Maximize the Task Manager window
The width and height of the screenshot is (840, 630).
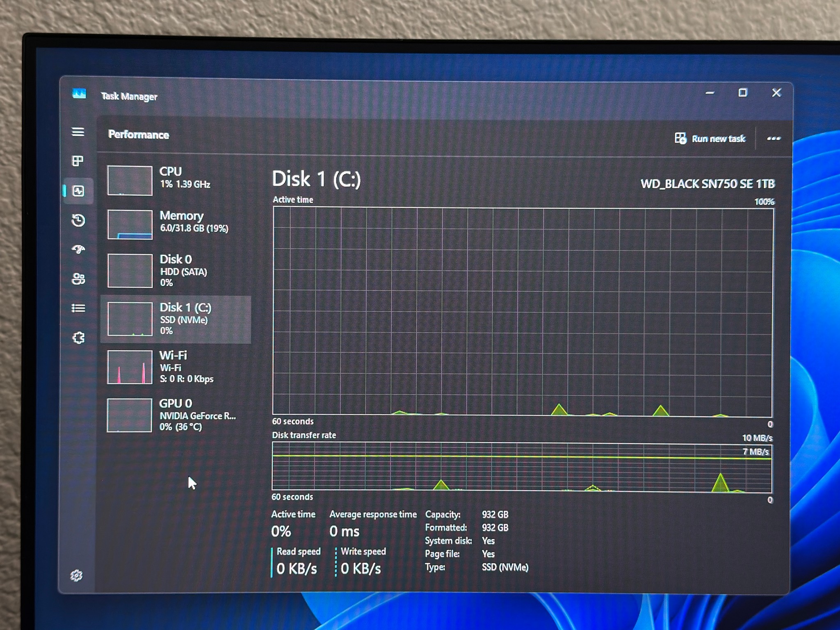pos(743,93)
